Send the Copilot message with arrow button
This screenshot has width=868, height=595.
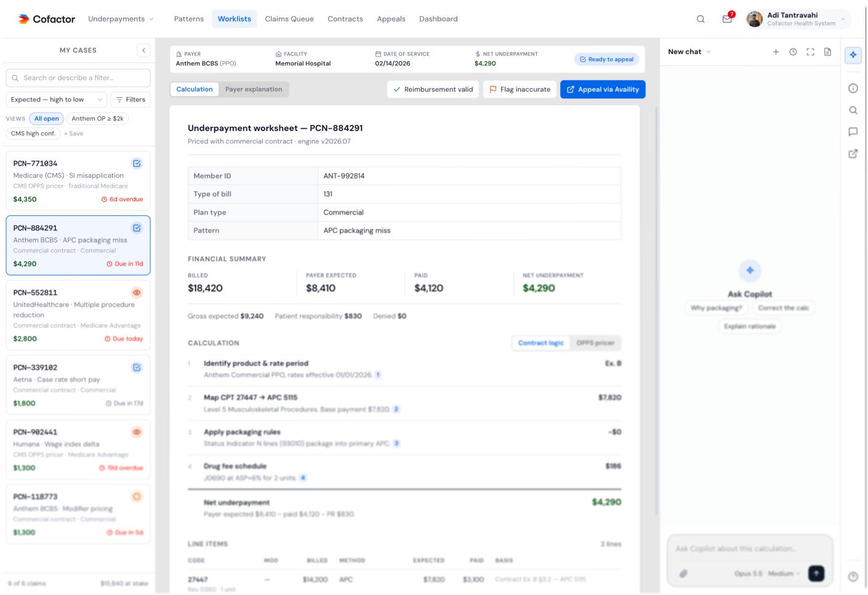816,573
